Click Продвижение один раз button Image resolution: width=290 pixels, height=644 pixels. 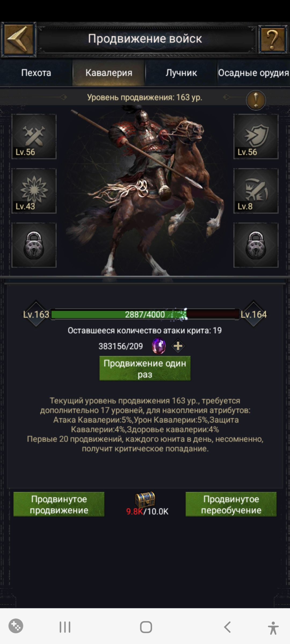145,368
